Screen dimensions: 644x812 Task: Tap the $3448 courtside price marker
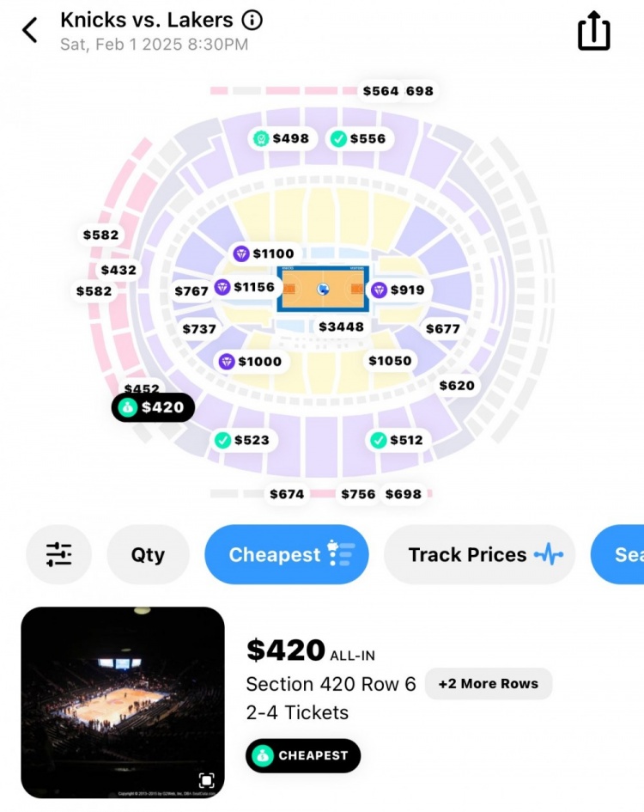341,327
